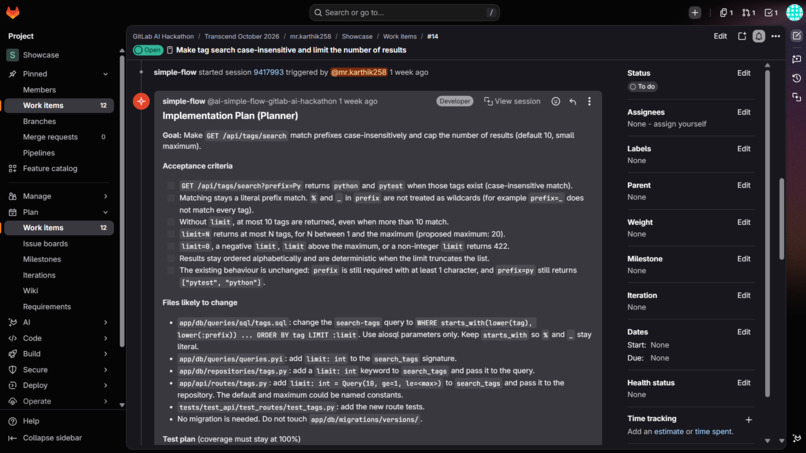Image resolution: width=806 pixels, height=453 pixels.
Task: Open session 9417993 link
Action: [268, 73]
